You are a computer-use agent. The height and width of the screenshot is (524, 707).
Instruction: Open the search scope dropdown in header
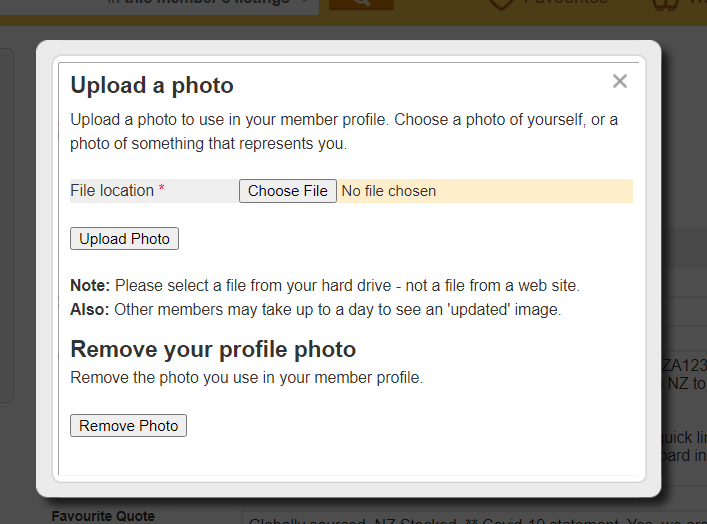click(x=210, y=3)
